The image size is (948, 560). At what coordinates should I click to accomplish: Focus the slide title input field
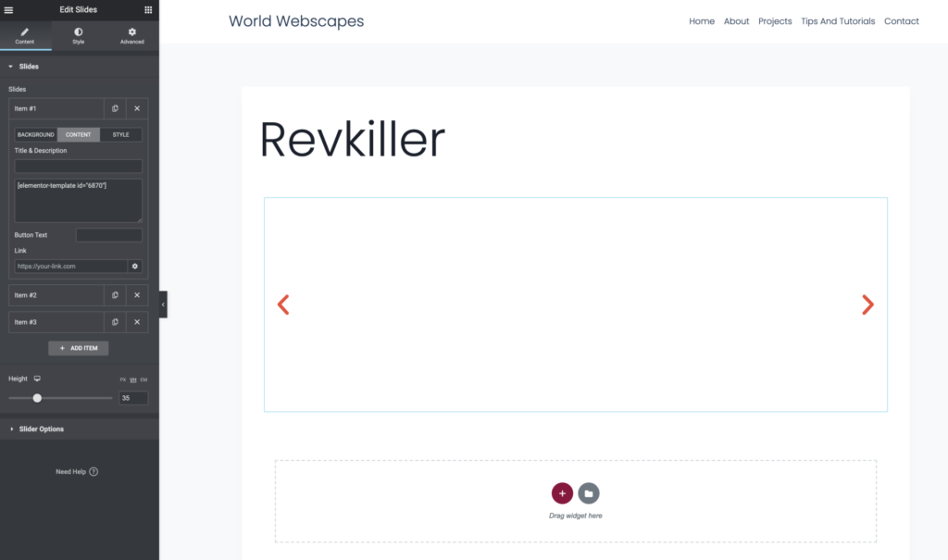[x=79, y=167]
